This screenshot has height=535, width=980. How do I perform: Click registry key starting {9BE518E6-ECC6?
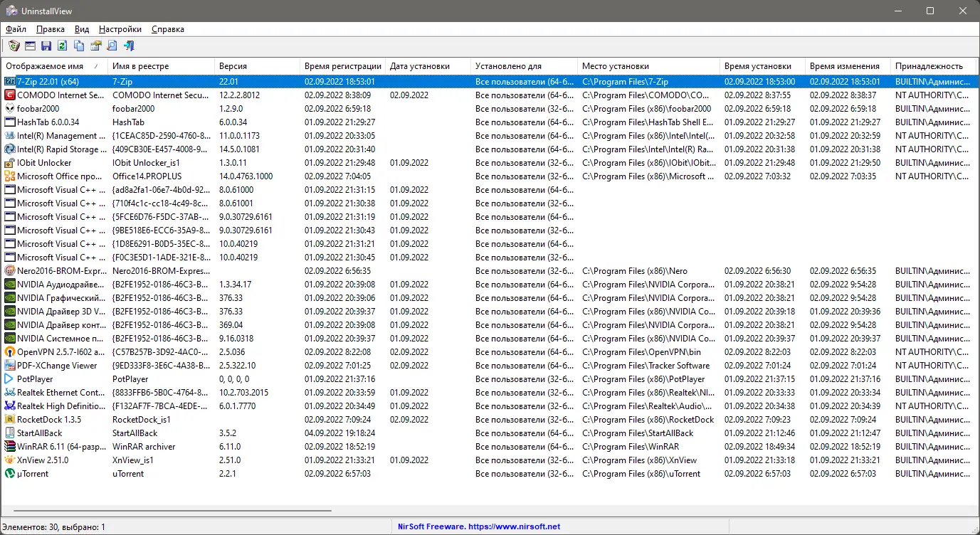pyautogui.click(x=162, y=231)
